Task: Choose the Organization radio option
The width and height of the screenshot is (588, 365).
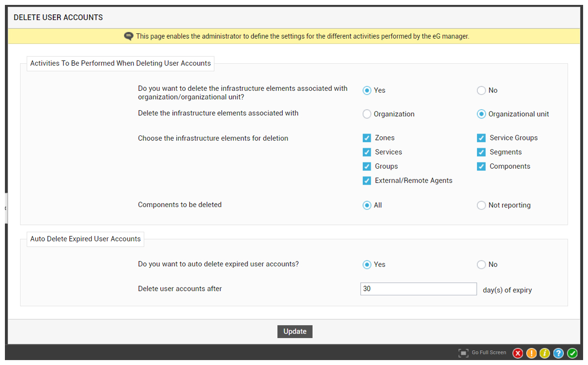Action: pos(367,114)
